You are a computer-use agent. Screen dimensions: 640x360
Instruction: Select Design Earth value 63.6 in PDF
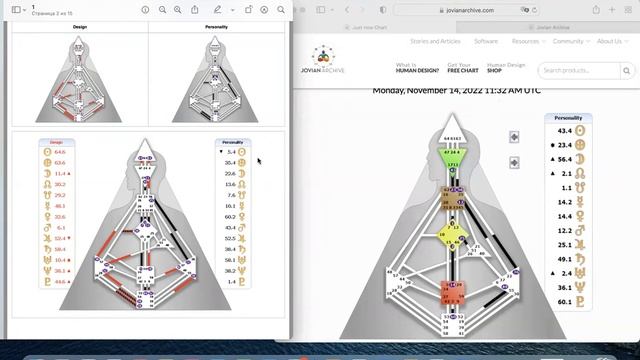[60, 162]
